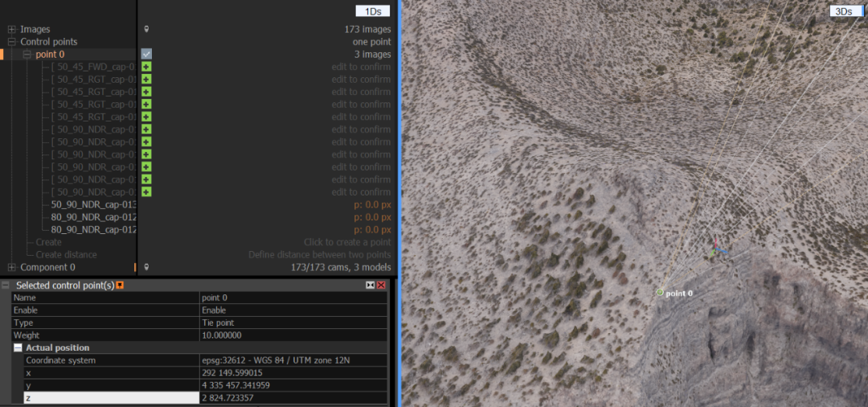
Task: Click the point 0 marker in 3D view
Action: click(x=660, y=292)
